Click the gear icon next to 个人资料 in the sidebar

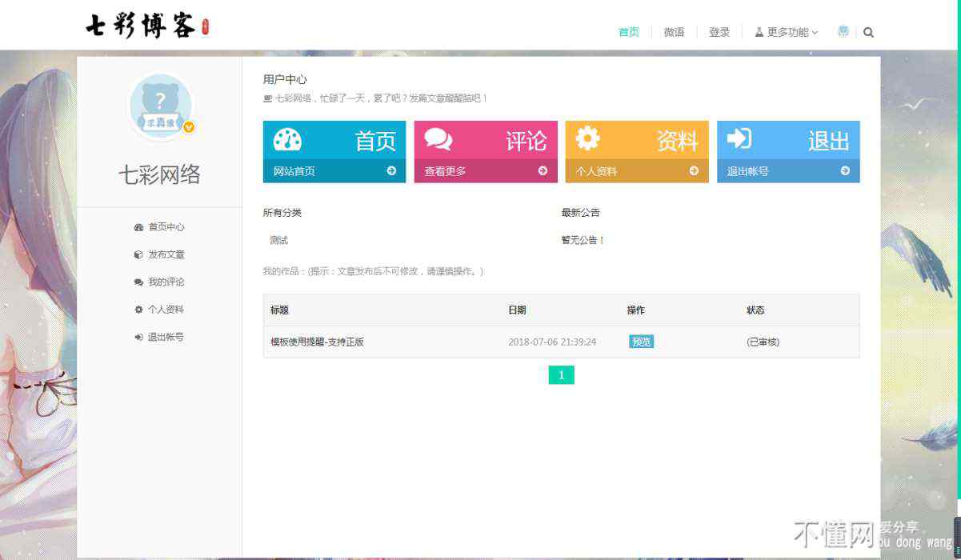tap(138, 310)
